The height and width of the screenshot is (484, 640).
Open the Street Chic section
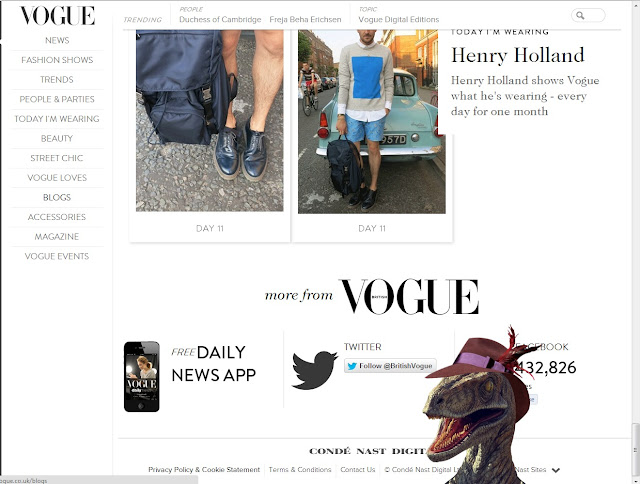click(x=57, y=158)
